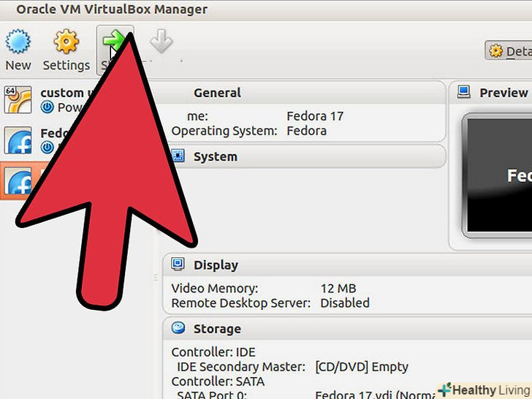
Task: Click the 'Controller: IDE' line
Action: [x=213, y=352]
